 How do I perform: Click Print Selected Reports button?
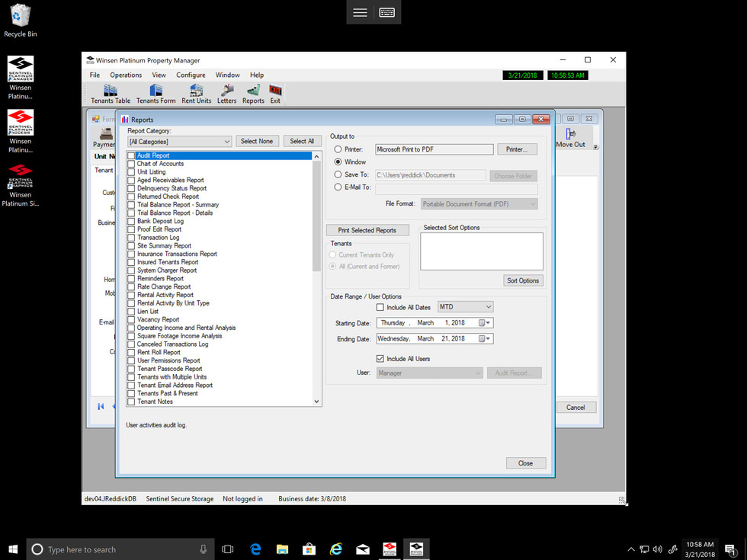pyautogui.click(x=367, y=230)
